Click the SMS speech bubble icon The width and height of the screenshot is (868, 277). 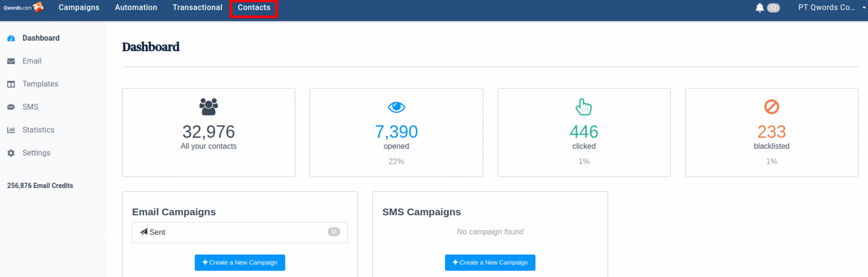pos(11,107)
